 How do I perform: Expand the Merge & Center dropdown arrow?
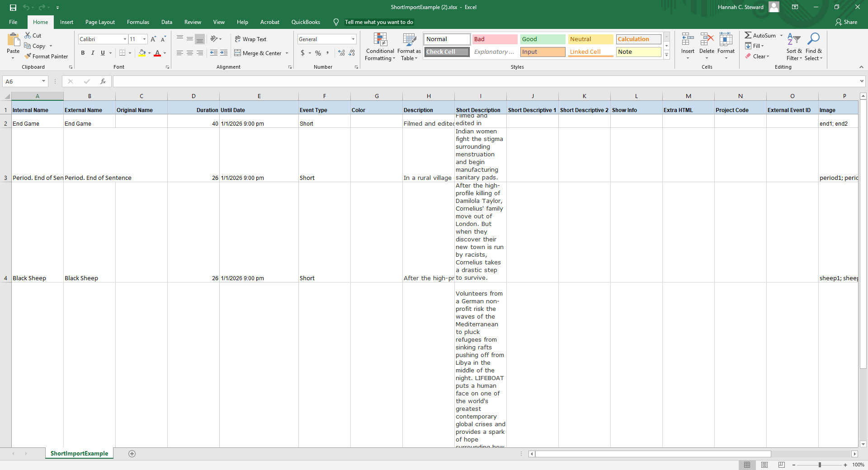[287, 53]
